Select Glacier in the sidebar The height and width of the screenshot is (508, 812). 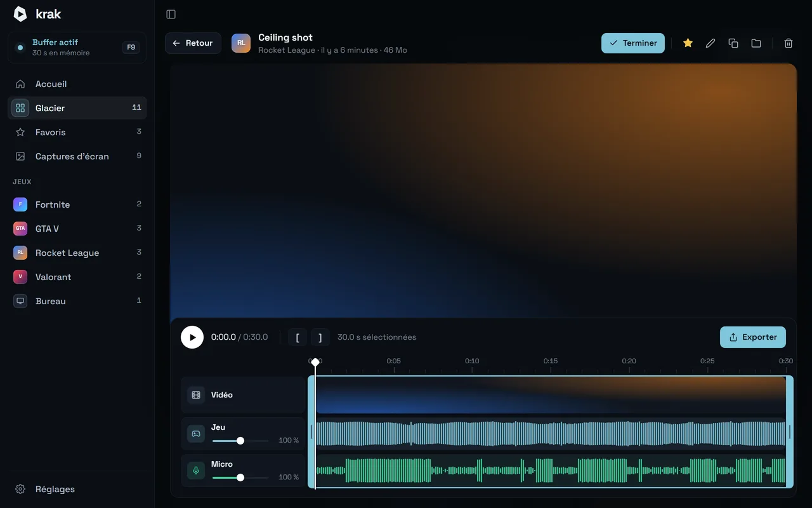coord(77,108)
